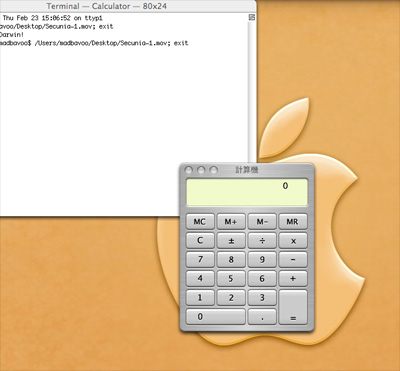Choose the divide ÷ key
Image resolution: width=400 pixels, height=371 pixels.
[x=262, y=241]
